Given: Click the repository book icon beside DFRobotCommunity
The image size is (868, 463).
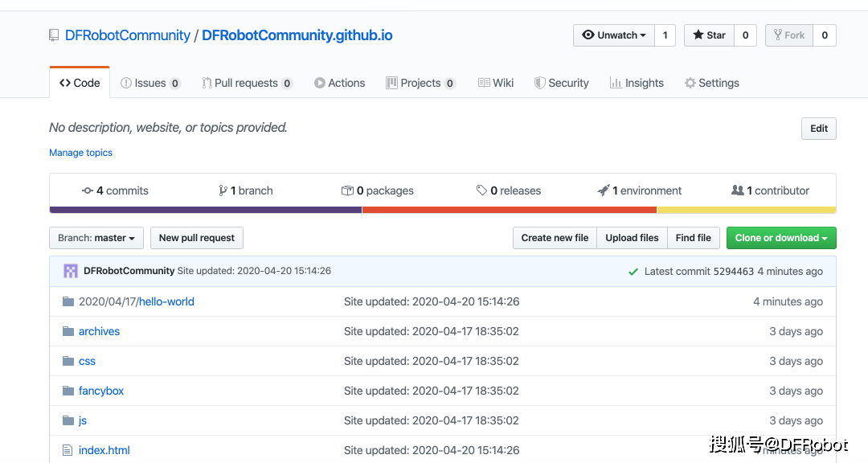Looking at the screenshot, I should [x=54, y=35].
